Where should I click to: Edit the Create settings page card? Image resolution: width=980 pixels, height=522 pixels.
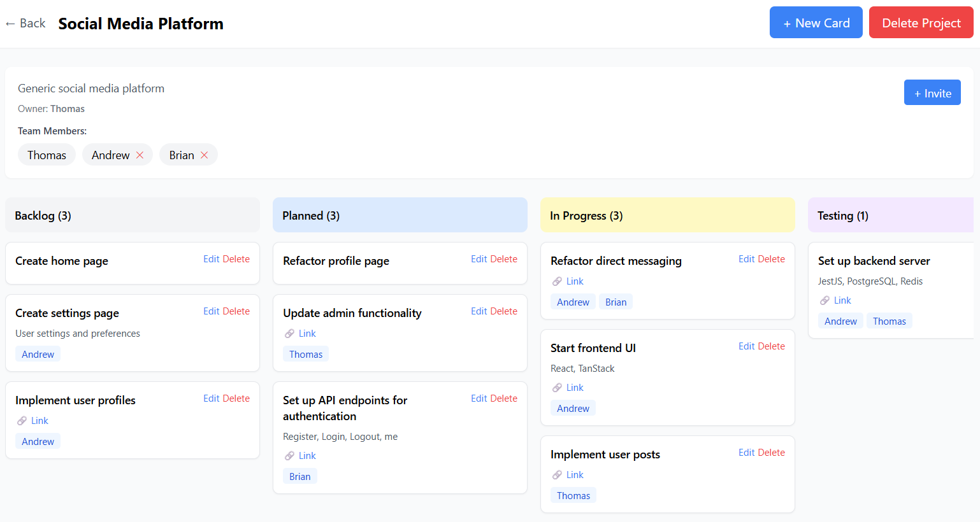[x=210, y=311]
